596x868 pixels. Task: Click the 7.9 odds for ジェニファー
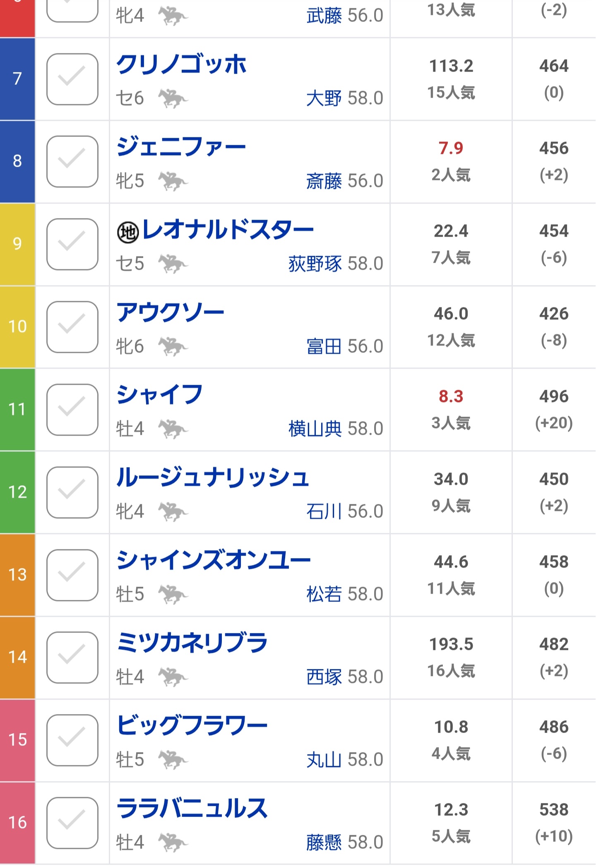(451, 148)
